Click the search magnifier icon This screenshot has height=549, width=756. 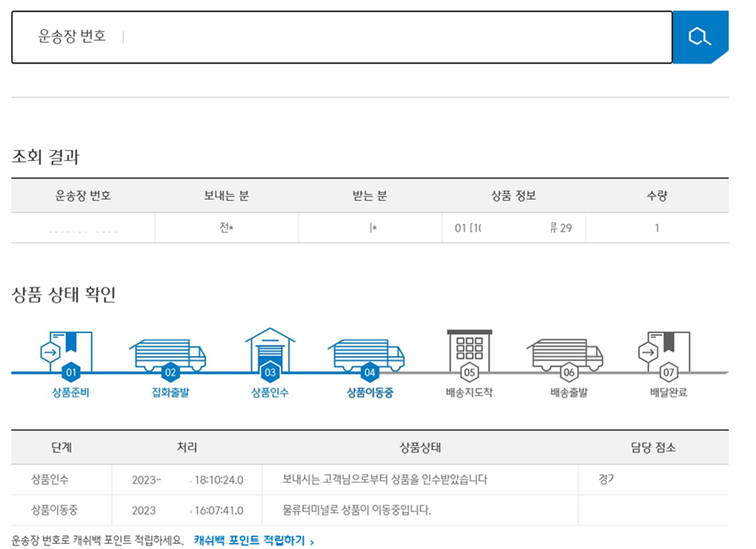700,36
